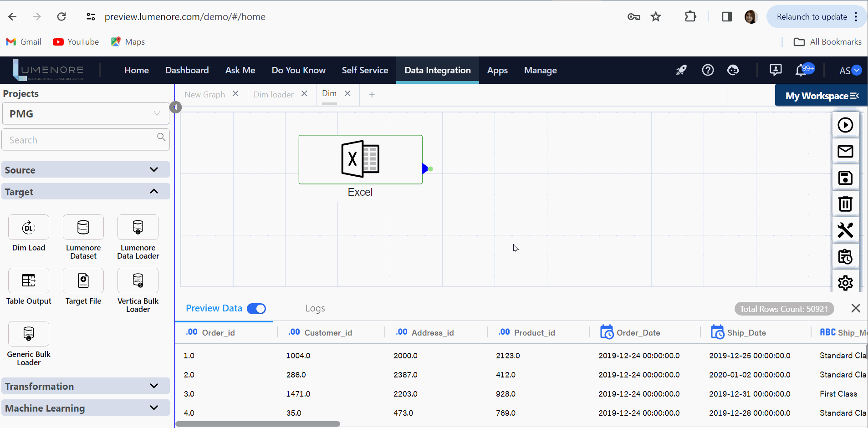Image resolution: width=868 pixels, height=428 pixels.
Task: Click the horizontal scrollbar under preview table
Action: tap(258, 424)
